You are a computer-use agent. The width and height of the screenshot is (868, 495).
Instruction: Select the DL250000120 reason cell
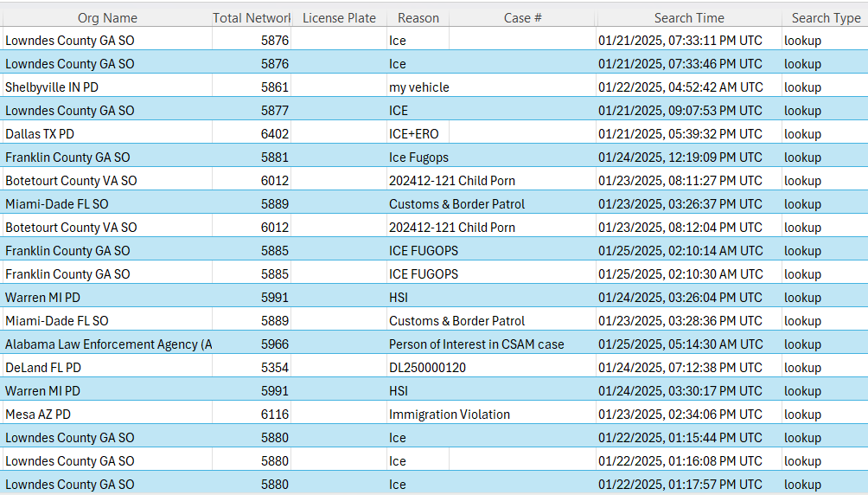click(427, 368)
